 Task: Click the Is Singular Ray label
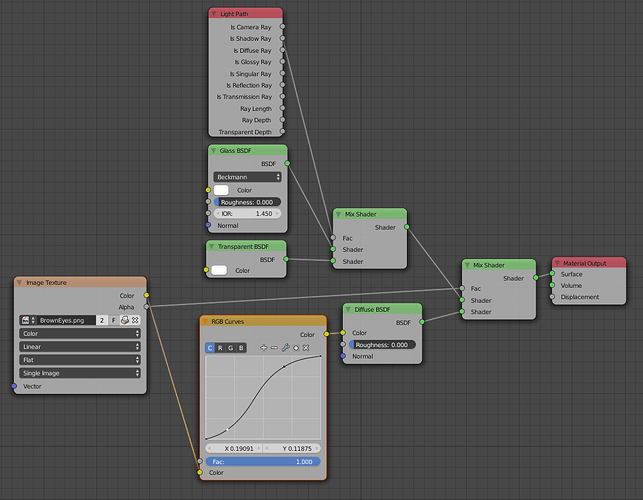[x=251, y=74]
